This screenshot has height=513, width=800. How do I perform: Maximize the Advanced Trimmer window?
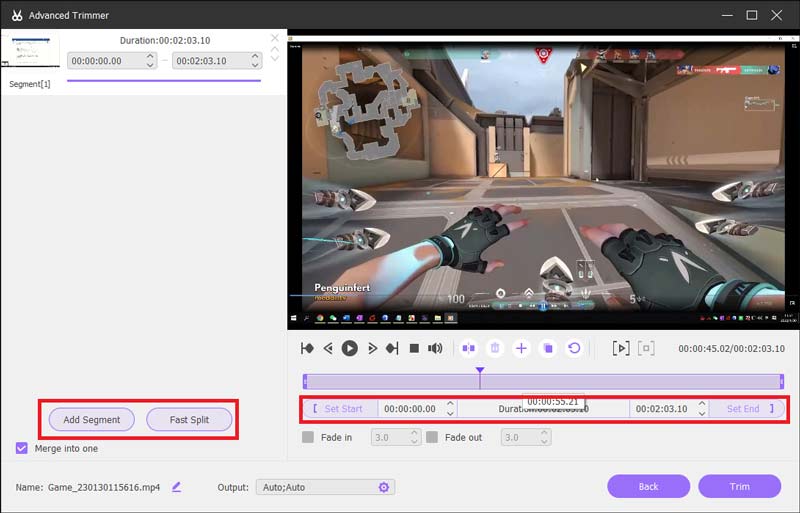point(752,15)
